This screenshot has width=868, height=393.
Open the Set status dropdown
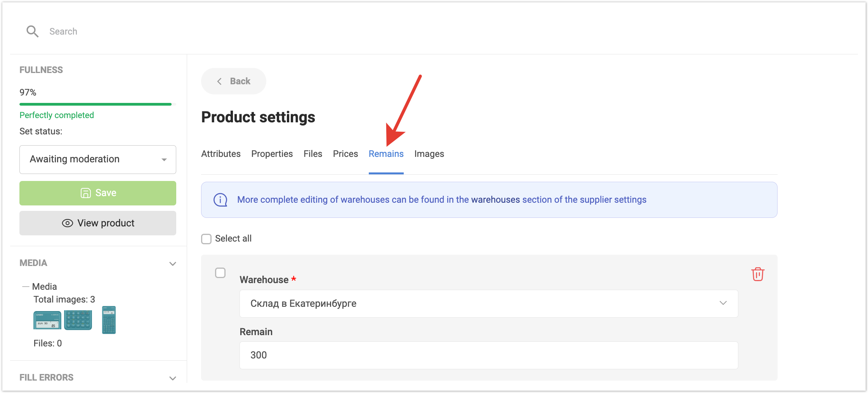pyautogui.click(x=97, y=159)
